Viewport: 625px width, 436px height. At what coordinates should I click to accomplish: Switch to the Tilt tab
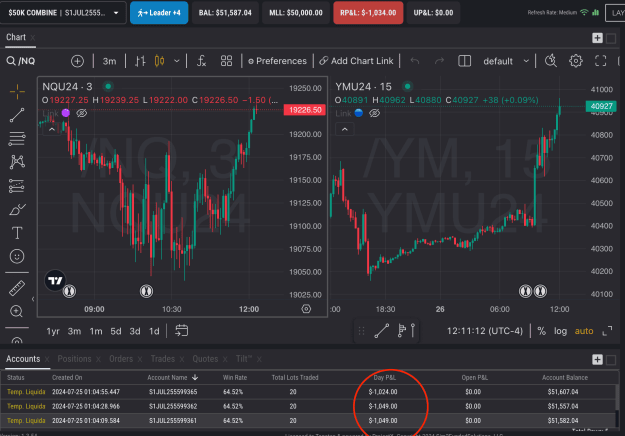[244, 359]
